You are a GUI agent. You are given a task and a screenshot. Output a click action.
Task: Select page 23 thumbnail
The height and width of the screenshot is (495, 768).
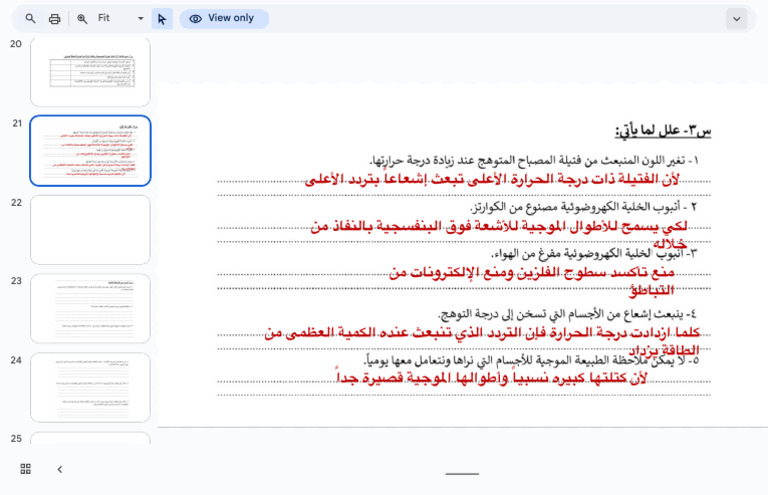[x=90, y=308]
